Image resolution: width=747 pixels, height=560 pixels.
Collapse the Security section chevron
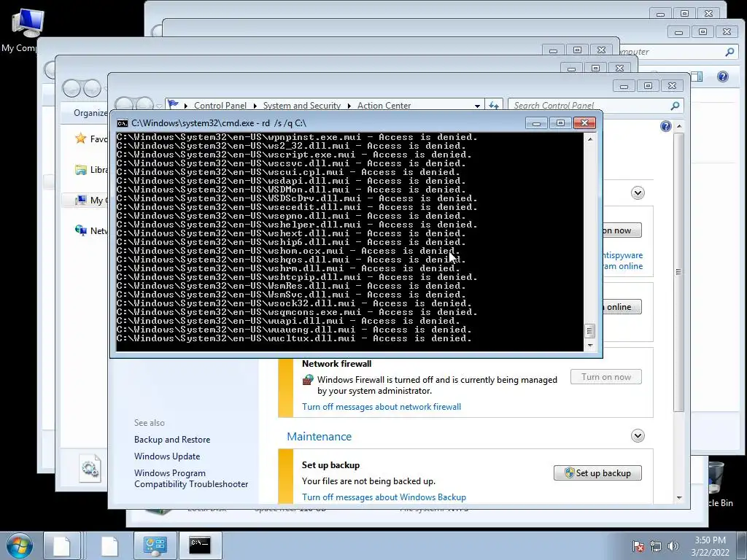pos(638,192)
